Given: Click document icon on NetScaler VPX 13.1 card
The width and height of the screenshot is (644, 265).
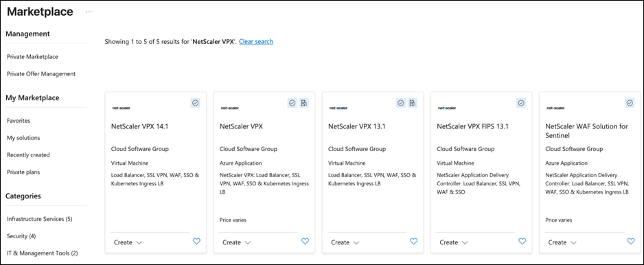Looking at the screenshot, I should (x=413, y=103).
